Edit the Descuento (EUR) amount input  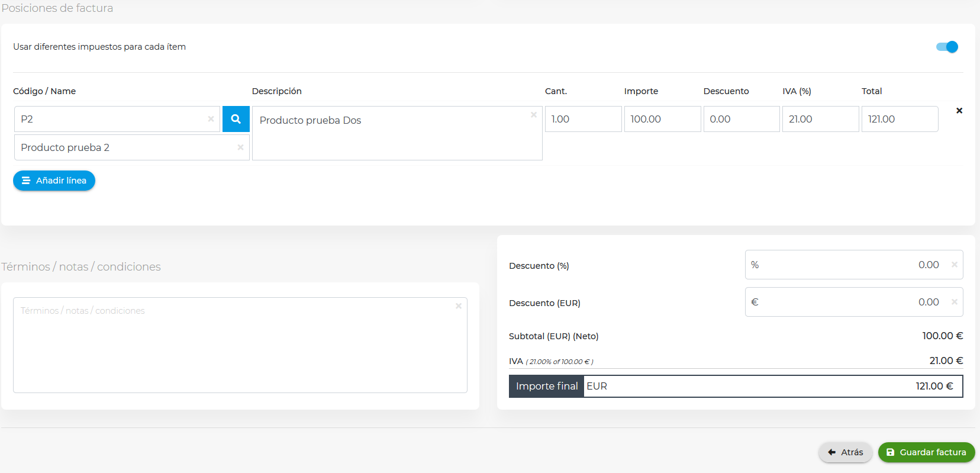pyautogui.click(x=854, y=302)
